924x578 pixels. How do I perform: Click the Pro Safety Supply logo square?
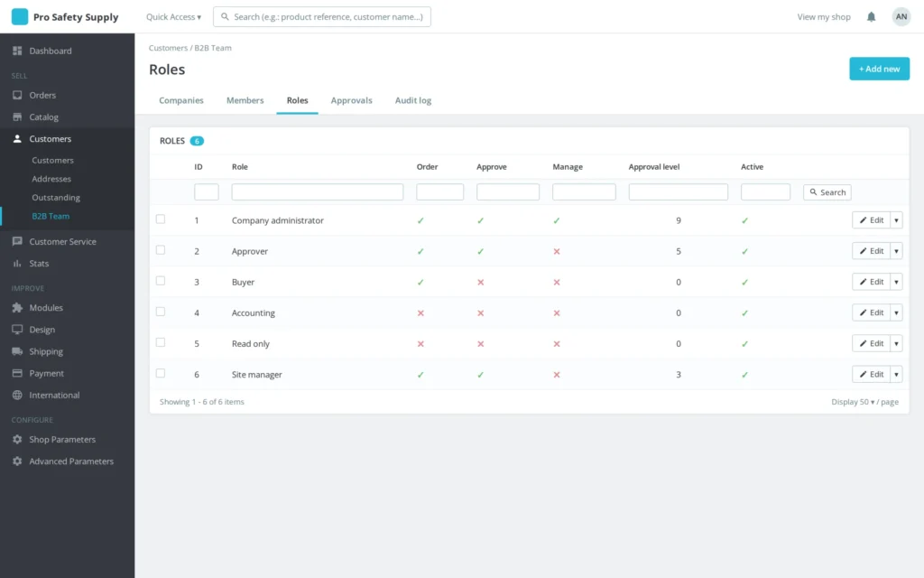[20, 16]
